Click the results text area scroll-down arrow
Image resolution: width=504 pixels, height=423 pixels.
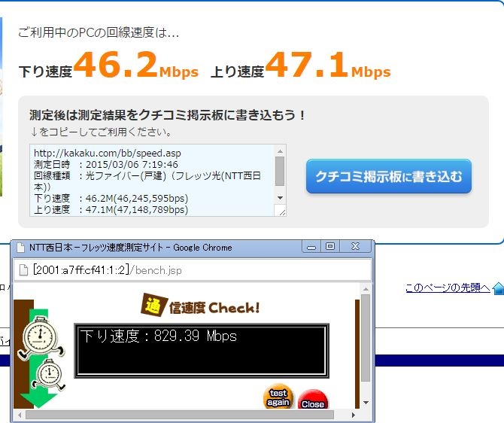(x=280, y=198)
